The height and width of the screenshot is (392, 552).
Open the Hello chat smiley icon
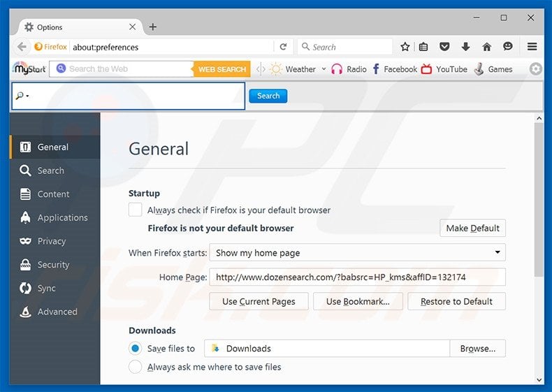pyautogui.click(x=508, y=47)
